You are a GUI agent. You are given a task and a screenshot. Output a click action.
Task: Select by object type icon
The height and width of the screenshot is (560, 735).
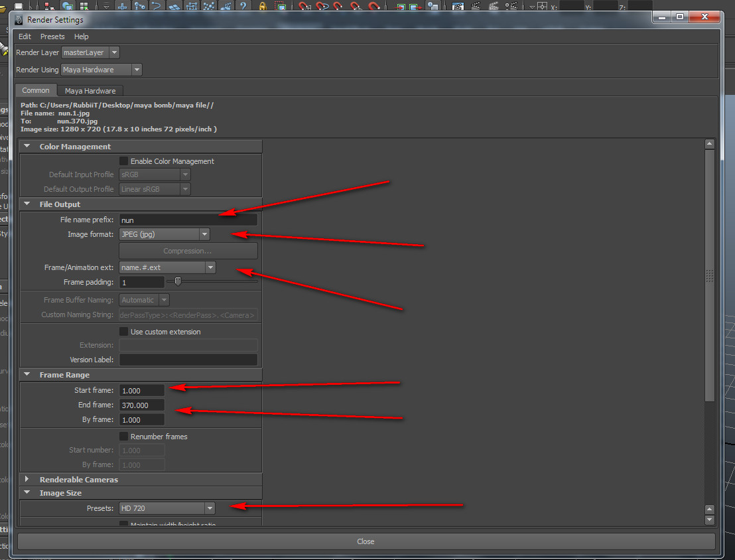[x=68, y=5]
